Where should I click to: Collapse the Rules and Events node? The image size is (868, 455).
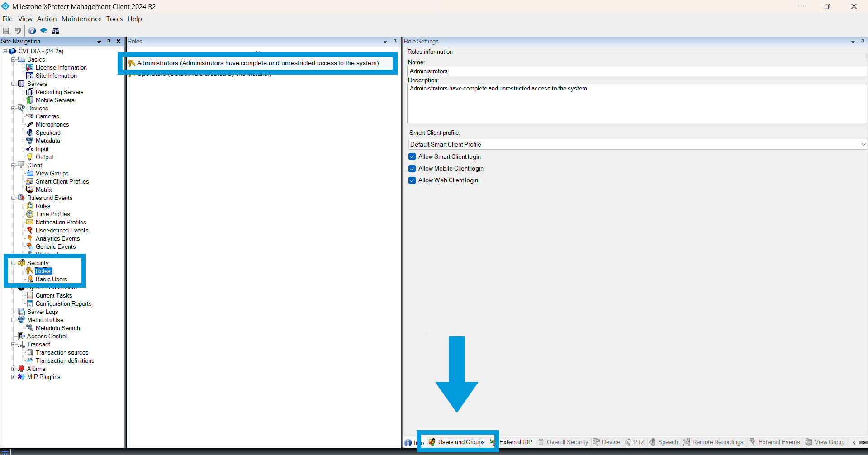[x=13, y=198]
